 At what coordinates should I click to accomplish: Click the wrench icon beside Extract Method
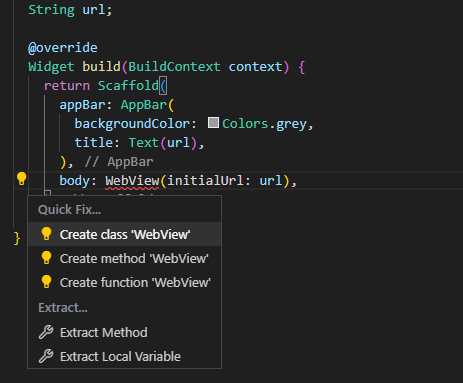coord(46,332)
